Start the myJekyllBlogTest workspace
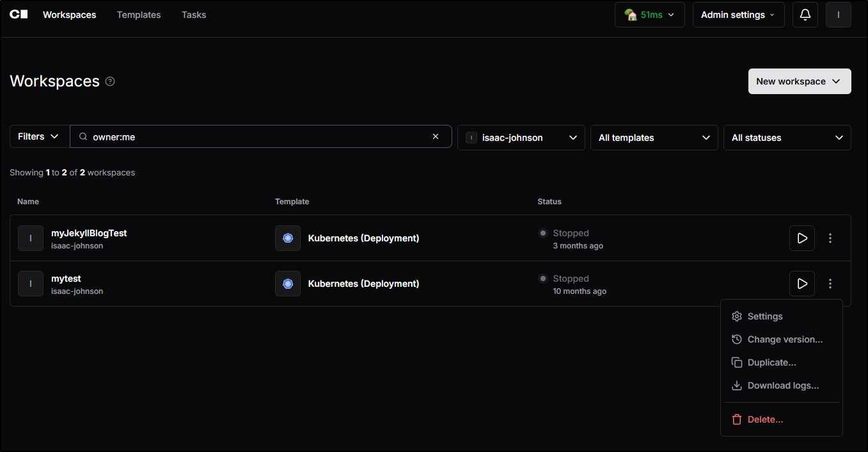Viewport: 868px width, 452px height. pyautogui.click(x=801, y=238)
